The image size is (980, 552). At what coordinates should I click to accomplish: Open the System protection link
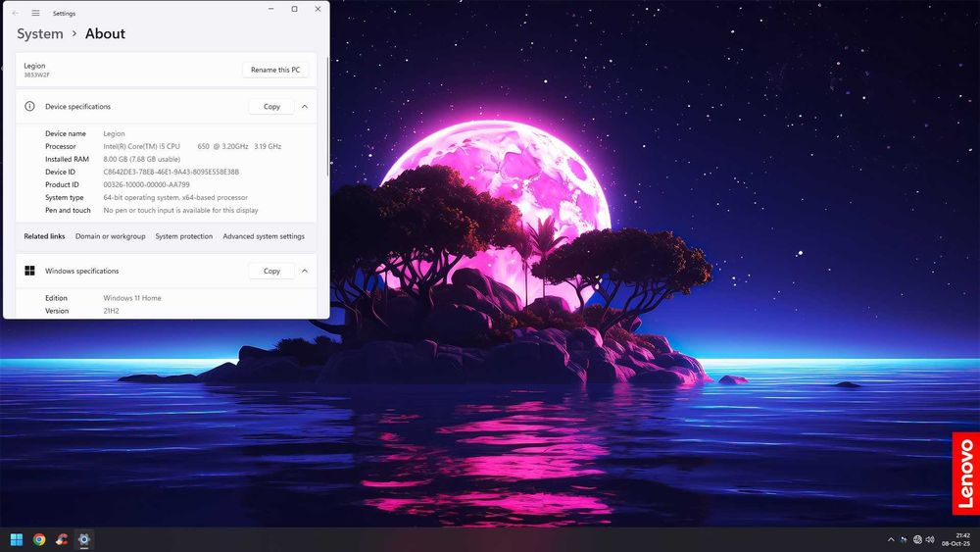point(184,236)
